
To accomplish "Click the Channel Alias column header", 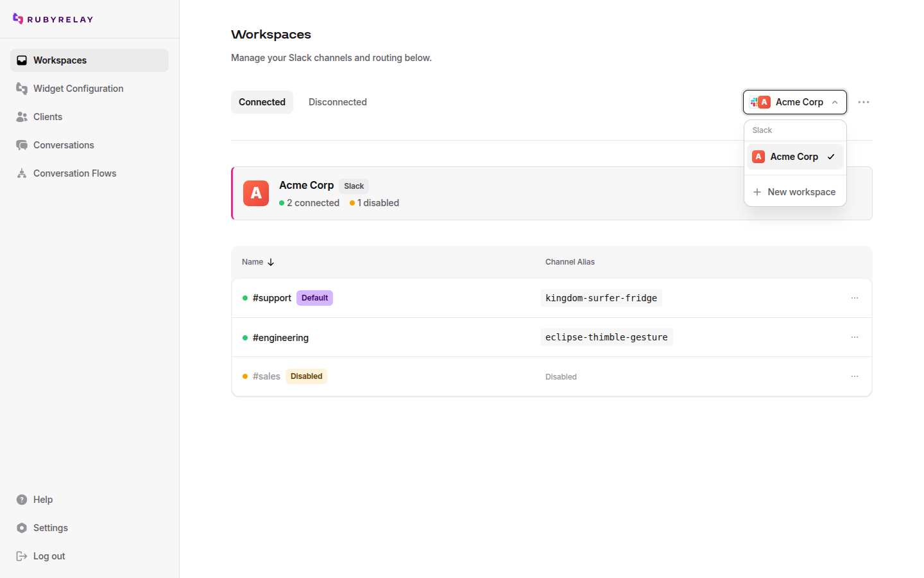I will [x=570, y=262].
